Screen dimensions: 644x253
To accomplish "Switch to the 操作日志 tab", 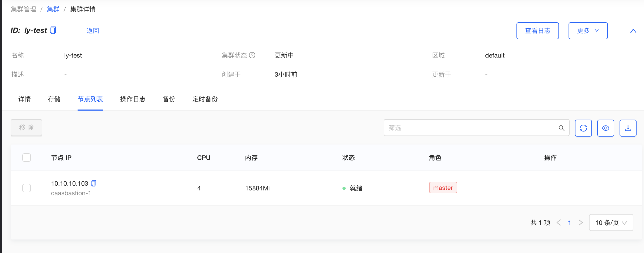I will click(x=133, y=99).
